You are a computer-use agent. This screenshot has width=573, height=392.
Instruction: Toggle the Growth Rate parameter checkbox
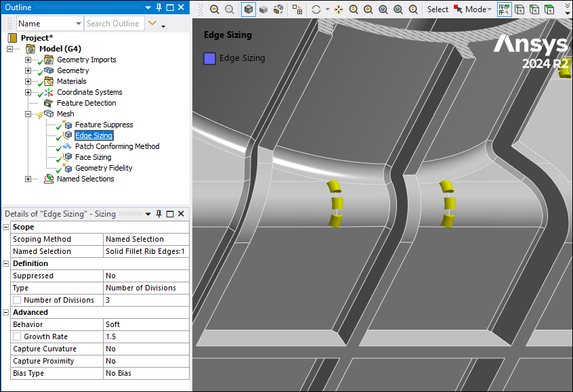(x=17, y=336)
